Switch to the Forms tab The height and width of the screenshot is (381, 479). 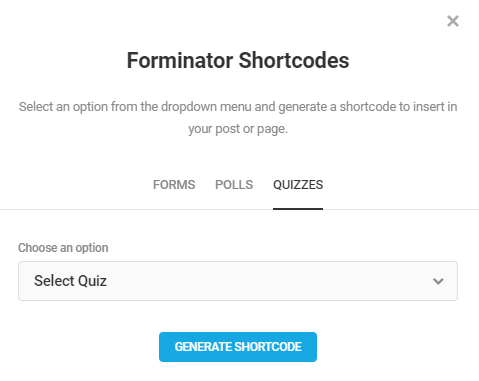tap(174, 185)
